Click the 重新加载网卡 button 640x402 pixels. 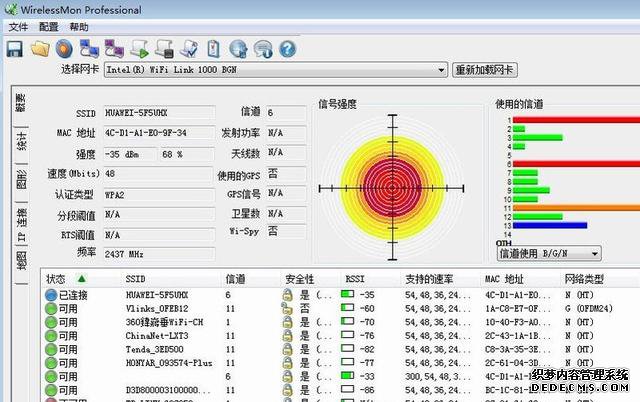(484, 70)
